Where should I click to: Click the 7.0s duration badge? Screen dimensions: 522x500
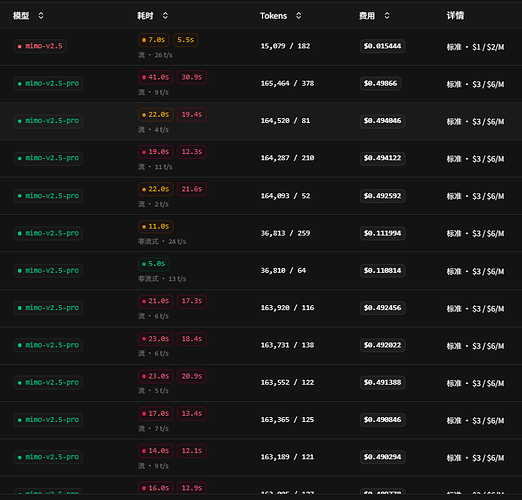tap(154, 40)
